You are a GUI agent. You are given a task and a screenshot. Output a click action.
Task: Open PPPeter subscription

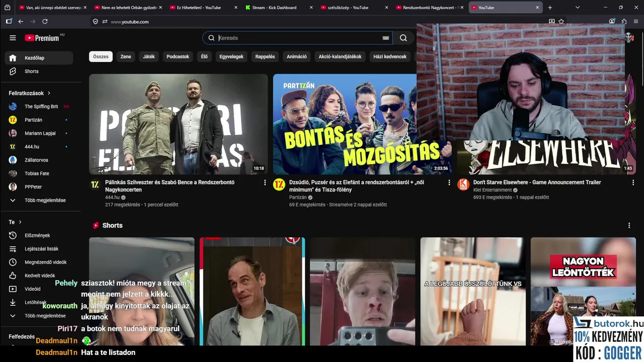tap(39, 187)
